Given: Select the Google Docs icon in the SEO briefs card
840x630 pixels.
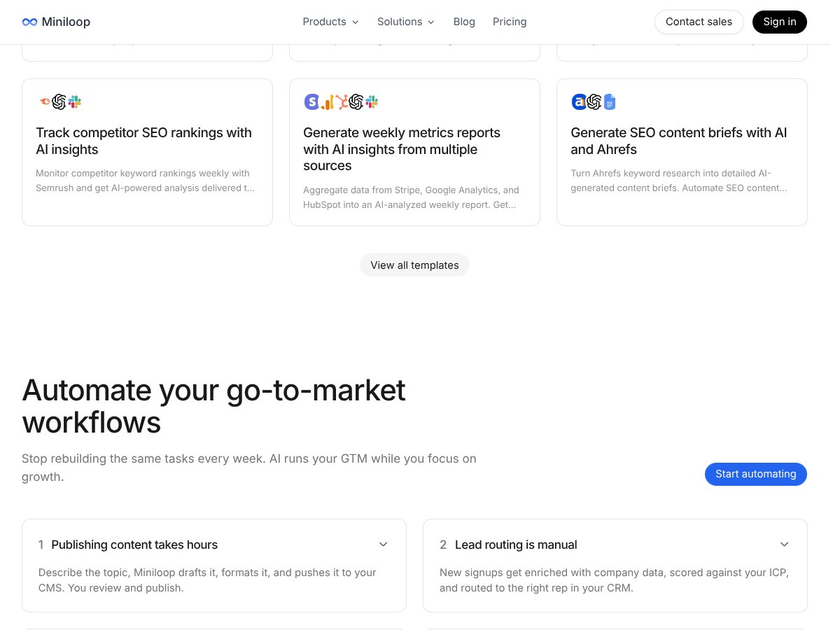Looking at the screenshot, I should pos(609,101).
